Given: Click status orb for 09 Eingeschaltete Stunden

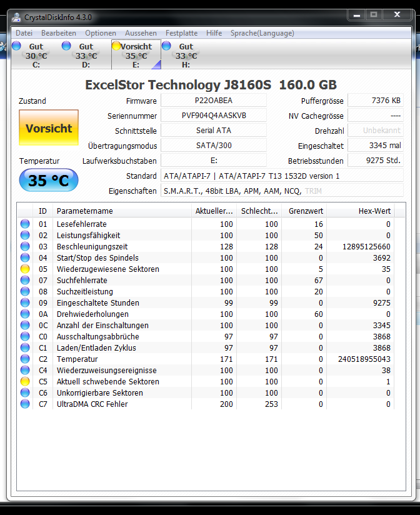Looking at the screenshot, I should click(25, 302).
